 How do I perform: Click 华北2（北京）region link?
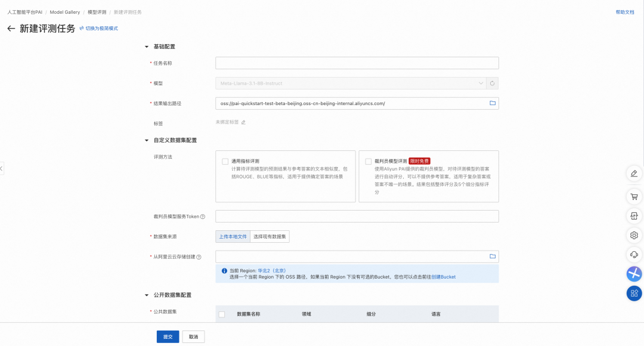click(272, 271)
